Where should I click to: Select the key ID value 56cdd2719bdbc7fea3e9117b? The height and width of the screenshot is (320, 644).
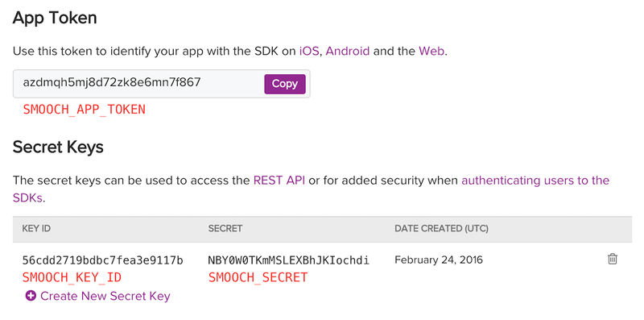[103, 260]
